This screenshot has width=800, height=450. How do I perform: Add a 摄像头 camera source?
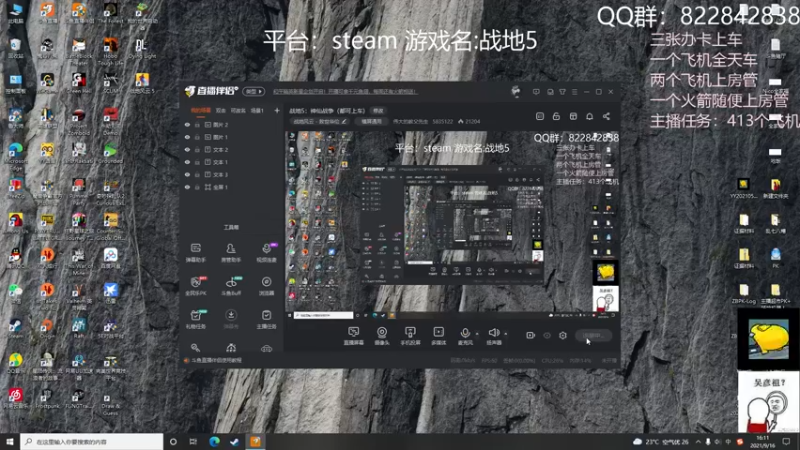(382, 336)
